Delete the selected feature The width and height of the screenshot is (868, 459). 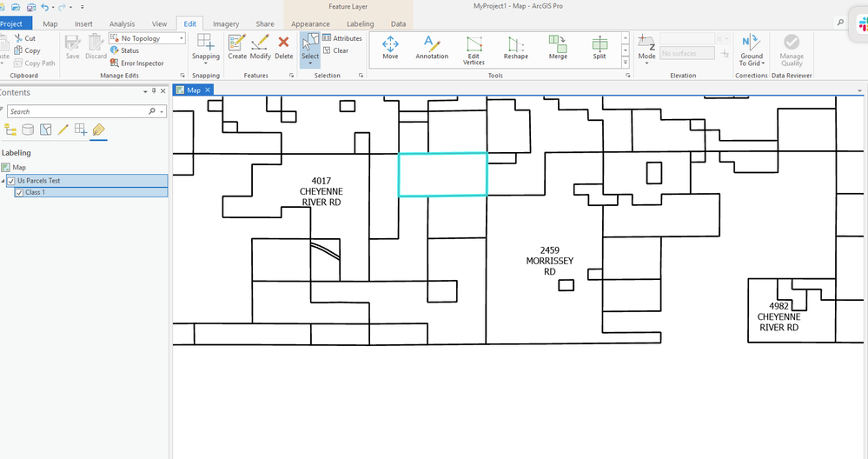(283, 48)
